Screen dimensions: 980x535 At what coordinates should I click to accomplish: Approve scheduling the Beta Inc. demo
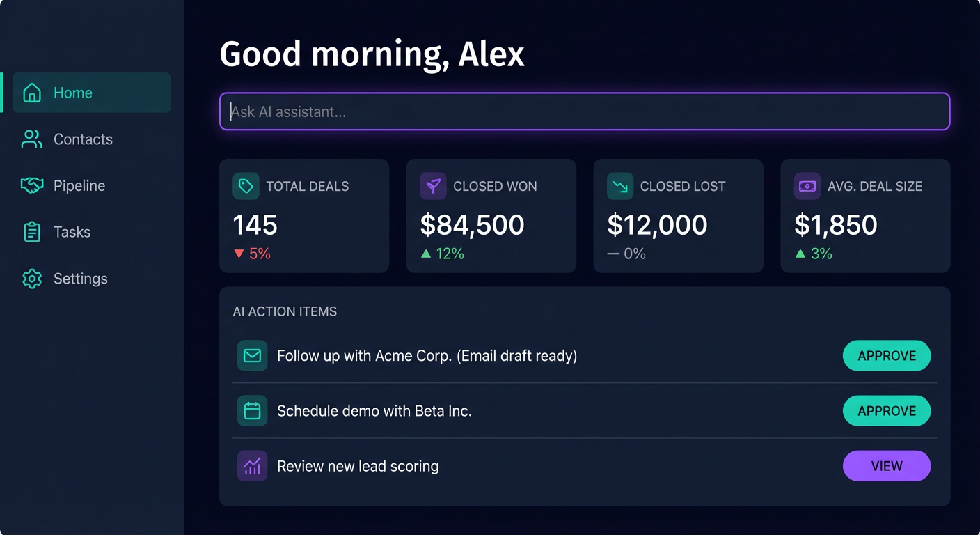887,410
